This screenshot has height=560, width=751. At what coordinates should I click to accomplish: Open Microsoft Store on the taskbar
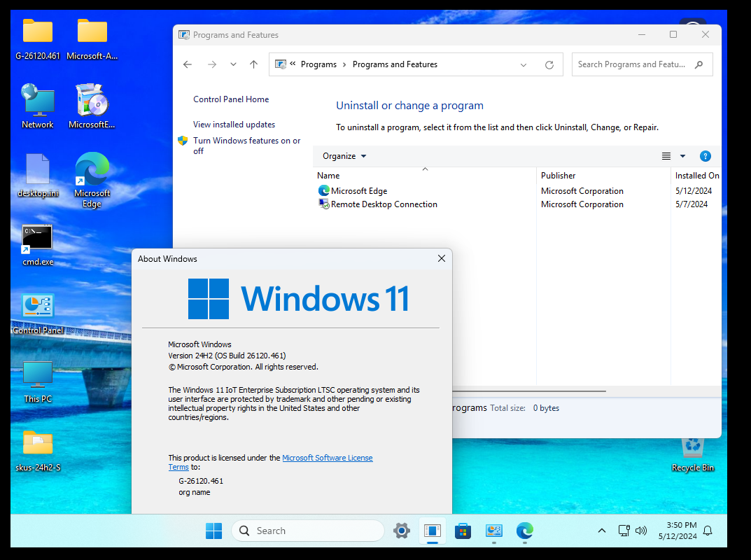(463, 531)
